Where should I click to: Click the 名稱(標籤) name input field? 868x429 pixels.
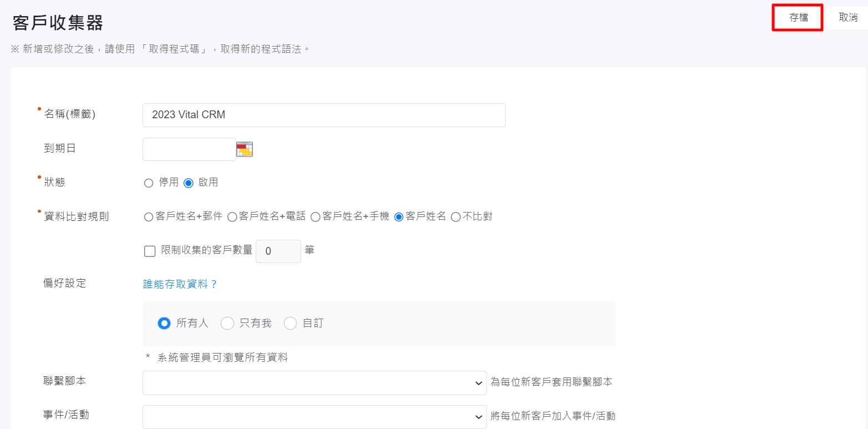coord(324,115)
